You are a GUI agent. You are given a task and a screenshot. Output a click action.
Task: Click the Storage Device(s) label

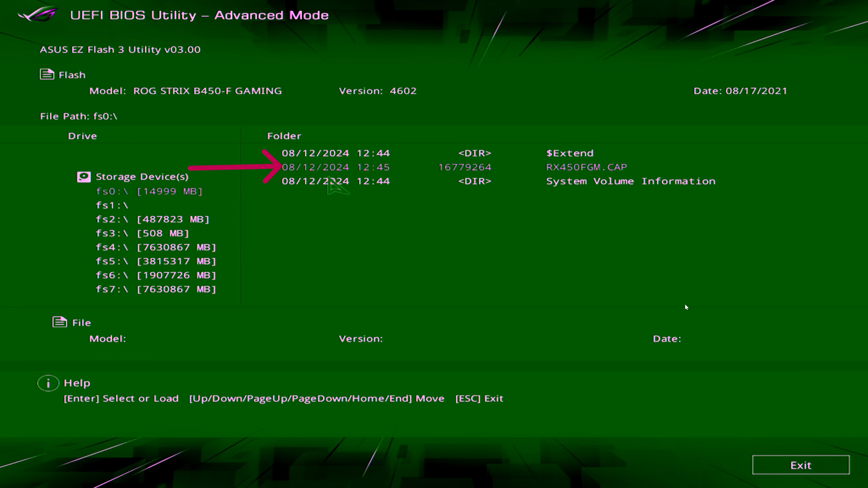(x=142, y=177)
